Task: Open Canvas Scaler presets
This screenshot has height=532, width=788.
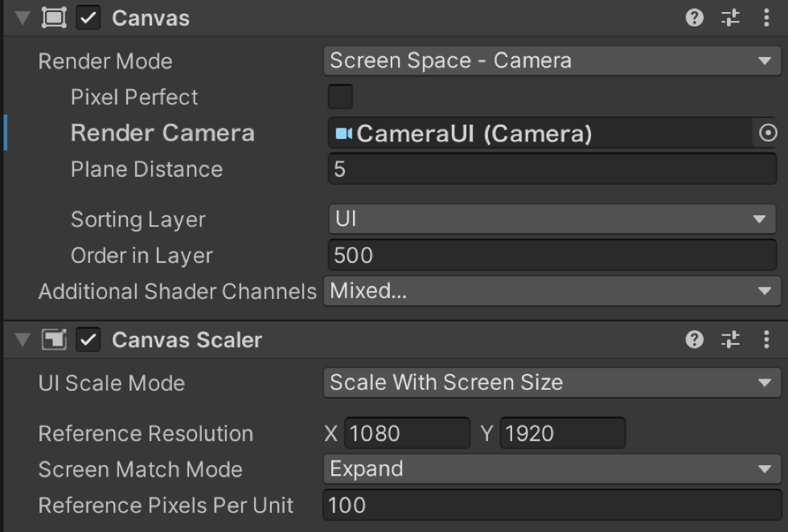Action: click(x=730, y=340)
